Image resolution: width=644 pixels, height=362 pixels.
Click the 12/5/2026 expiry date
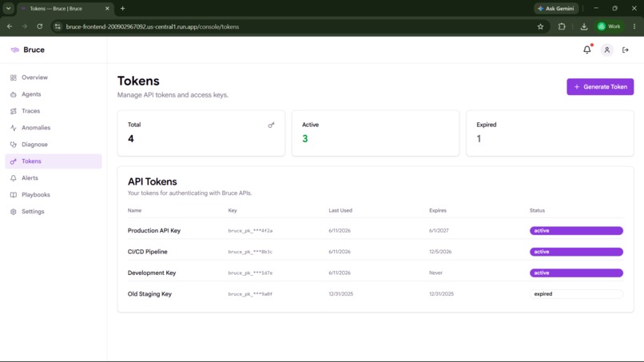pos(440,252)
